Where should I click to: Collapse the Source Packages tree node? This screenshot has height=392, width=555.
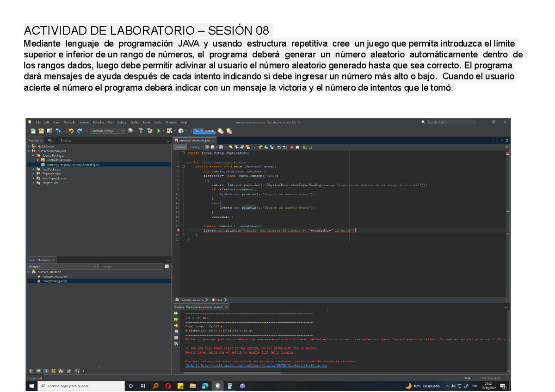(x=33, y=155)
